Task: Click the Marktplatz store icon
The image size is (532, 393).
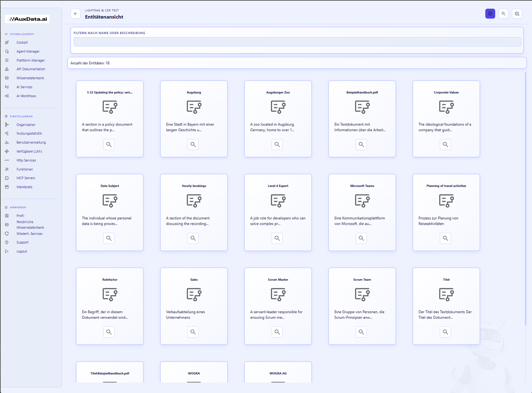Action: (7, 187)
